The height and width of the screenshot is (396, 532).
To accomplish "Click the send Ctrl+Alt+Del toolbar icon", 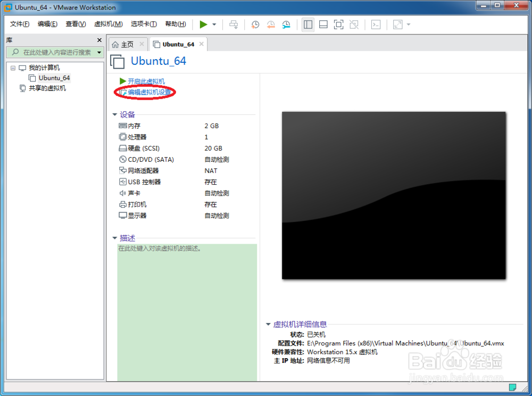I will tap(234, 24).
